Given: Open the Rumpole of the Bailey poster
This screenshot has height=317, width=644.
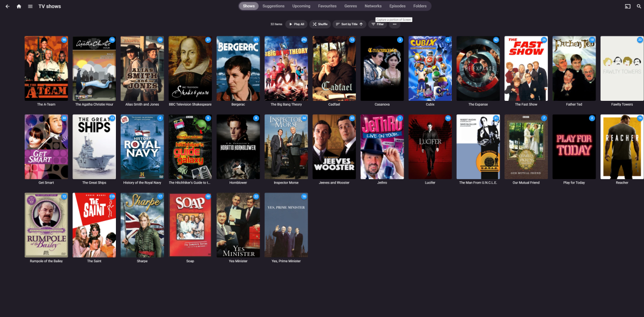Looking at the screenshot, I should (x=46, y=225).
